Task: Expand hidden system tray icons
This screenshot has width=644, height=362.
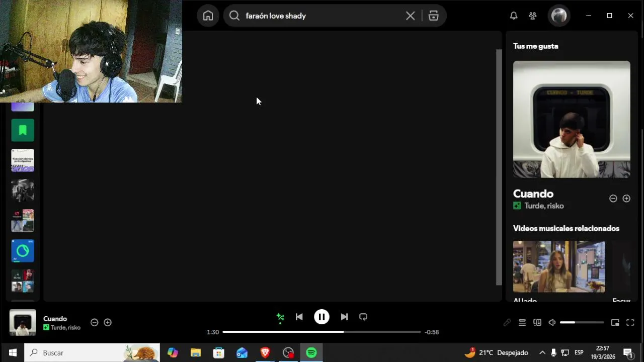Action: click(x=542, y=352)
